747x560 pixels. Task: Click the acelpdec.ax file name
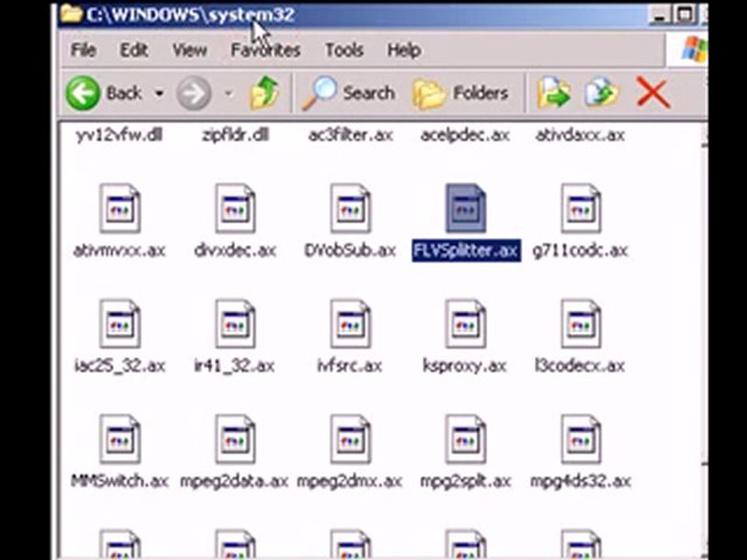[465, 135]
